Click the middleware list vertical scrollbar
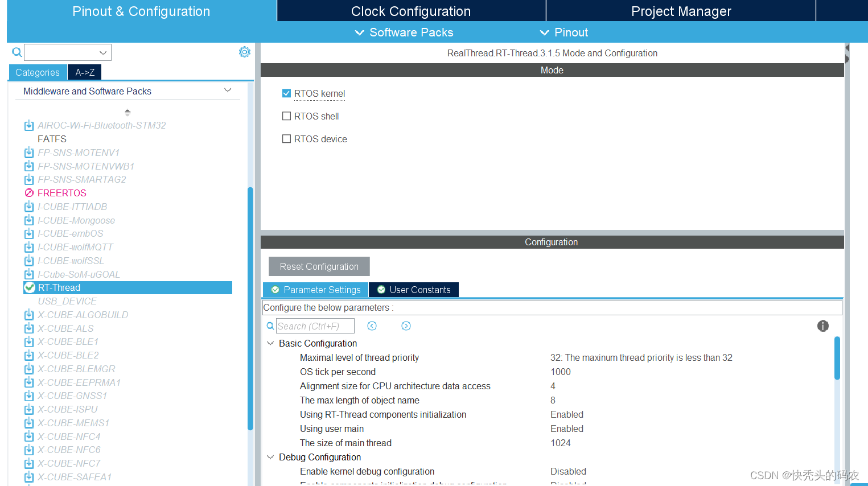The width and height of the screenshot is (868, 486). (x=250, y=307)
